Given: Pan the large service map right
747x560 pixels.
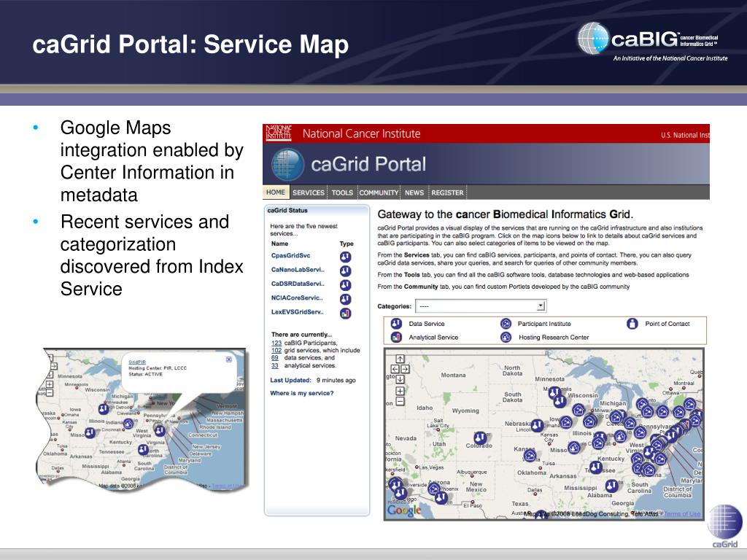Looking at the screenshot, I should coord(405,369).
